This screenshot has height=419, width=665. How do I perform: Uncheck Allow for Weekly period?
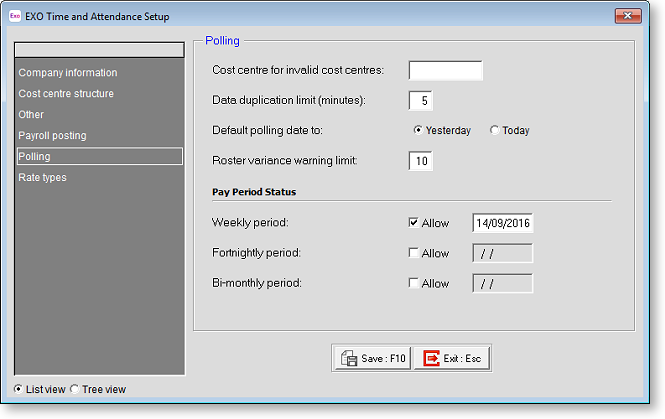click(x=414, y=224)
